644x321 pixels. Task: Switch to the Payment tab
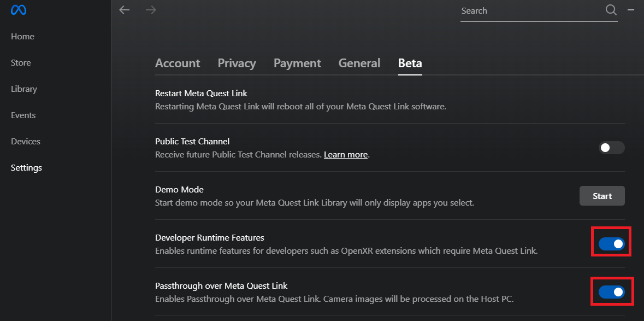tap(297, 63)
